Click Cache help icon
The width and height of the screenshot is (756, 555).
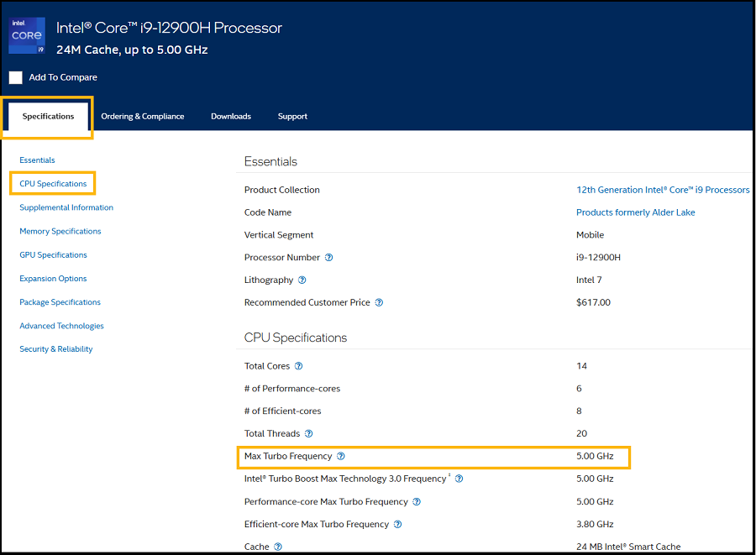click(278, 547)
